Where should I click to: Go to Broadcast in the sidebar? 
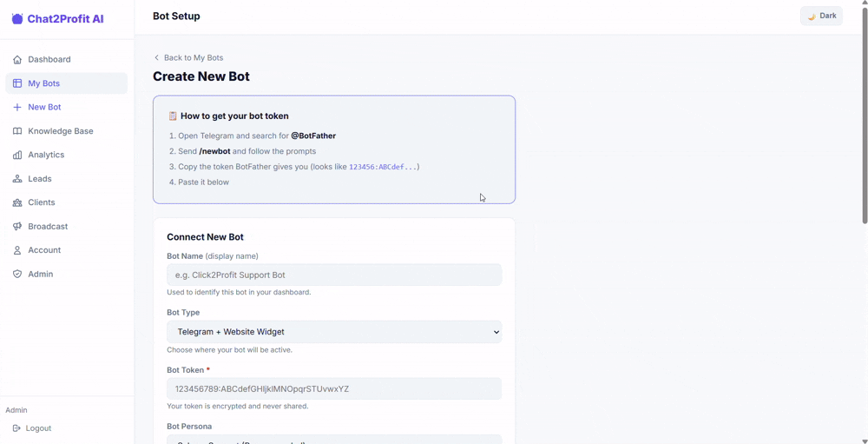(67, 226)
